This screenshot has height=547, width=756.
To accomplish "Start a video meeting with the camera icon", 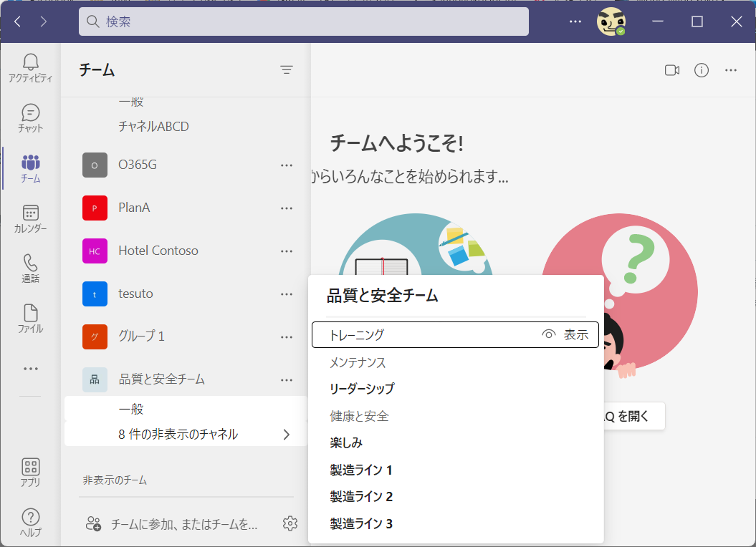I will (x=672, y=70).
